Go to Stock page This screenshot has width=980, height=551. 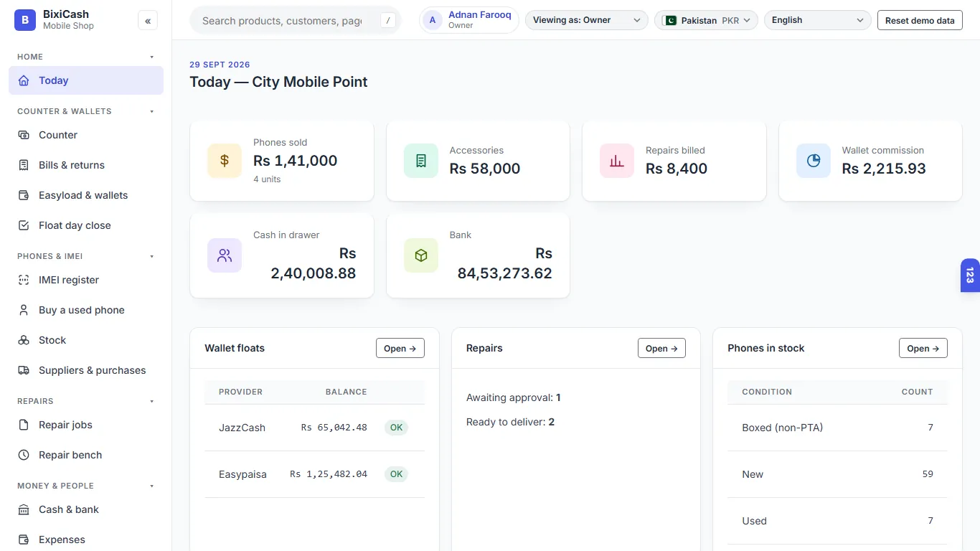[86, 340]
